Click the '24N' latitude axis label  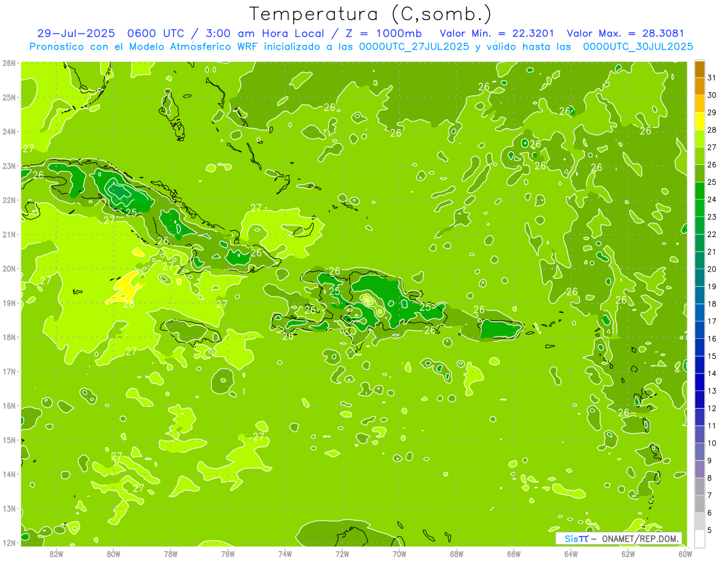(x=9, y=132)
